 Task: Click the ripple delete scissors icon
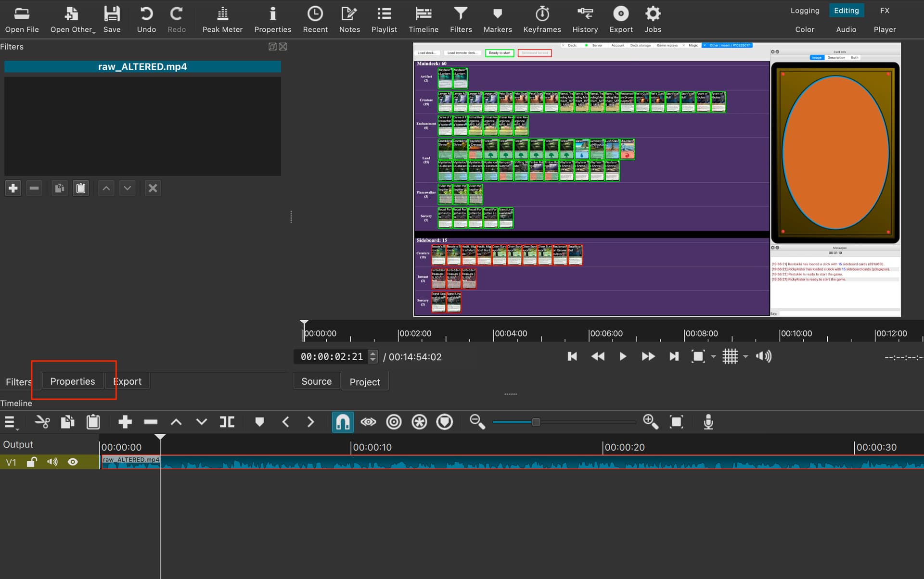click(42, 422)
